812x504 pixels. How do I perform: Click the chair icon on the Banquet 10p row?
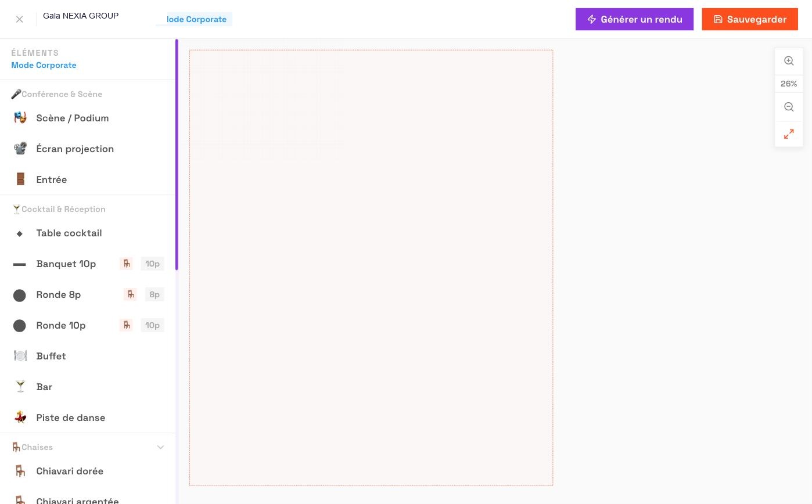click(126, 264)
